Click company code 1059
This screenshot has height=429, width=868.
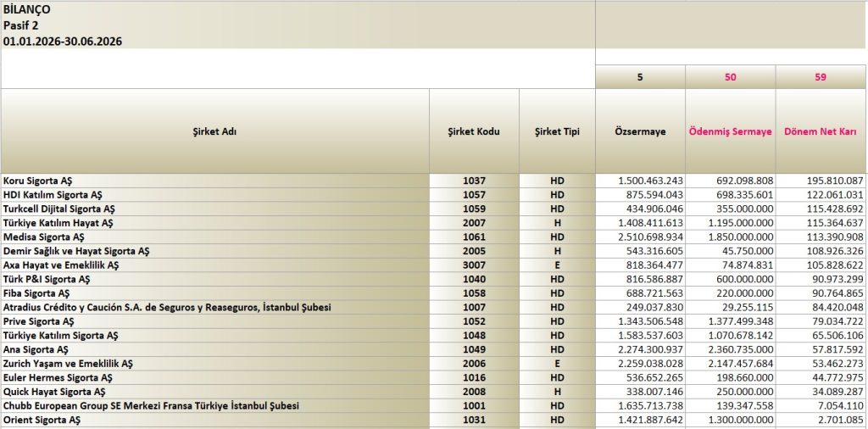tap(474, 209)
